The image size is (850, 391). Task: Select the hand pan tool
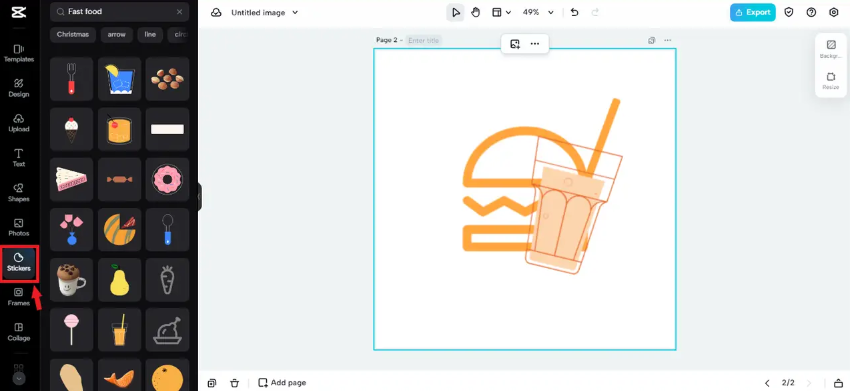pos(475,12)
